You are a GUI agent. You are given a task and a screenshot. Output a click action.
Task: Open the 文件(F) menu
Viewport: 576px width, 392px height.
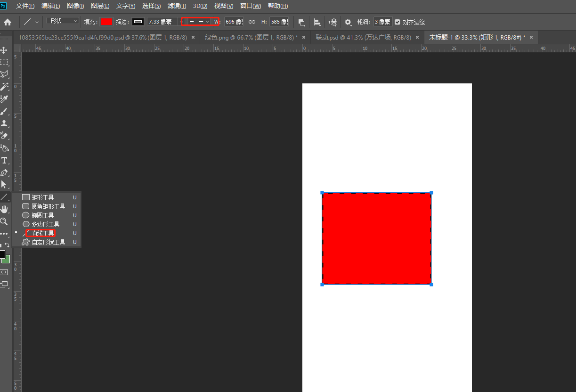click(25, 6)
